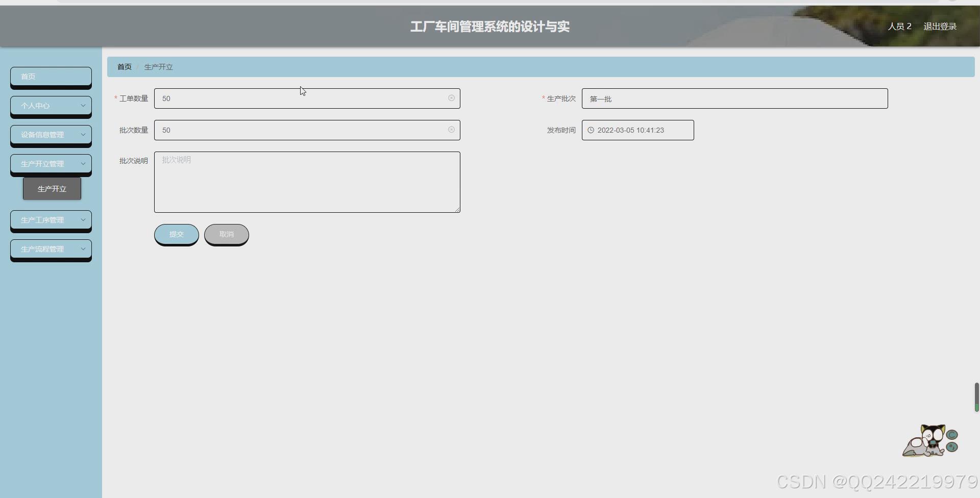This screenshot has height=498, width=980.
Task: Click the vertical page scrollbar thumb
Action: click(x=977, y=397)
